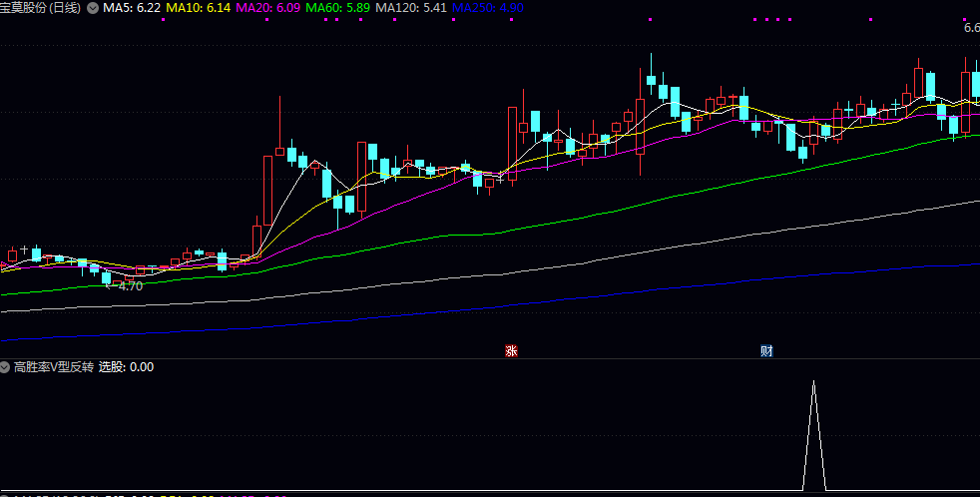Click the 4.70 low price annotation
The height and width of the screenshot is (497, 980).
(x=131, y=285)
